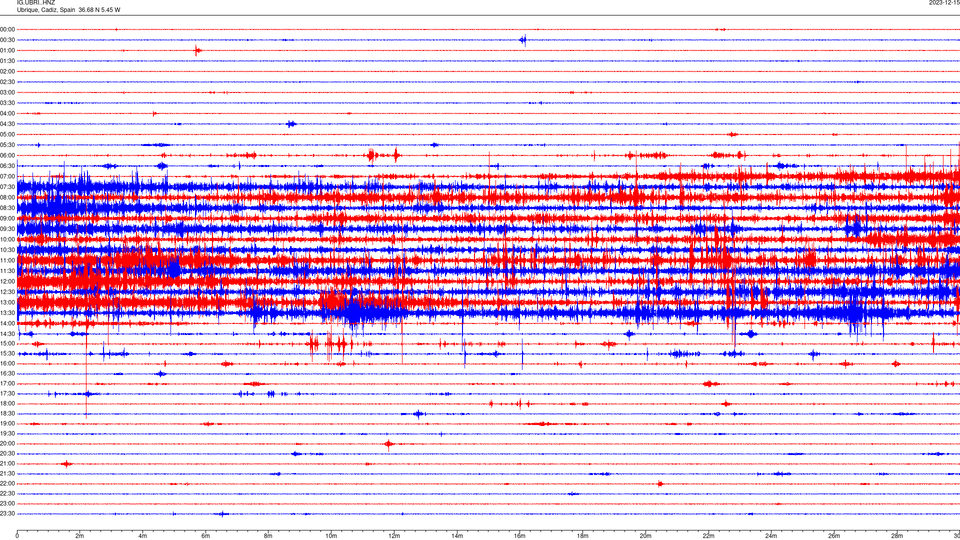Select the 19:00 trace time label
960x540 pixels.
(7, 424)
